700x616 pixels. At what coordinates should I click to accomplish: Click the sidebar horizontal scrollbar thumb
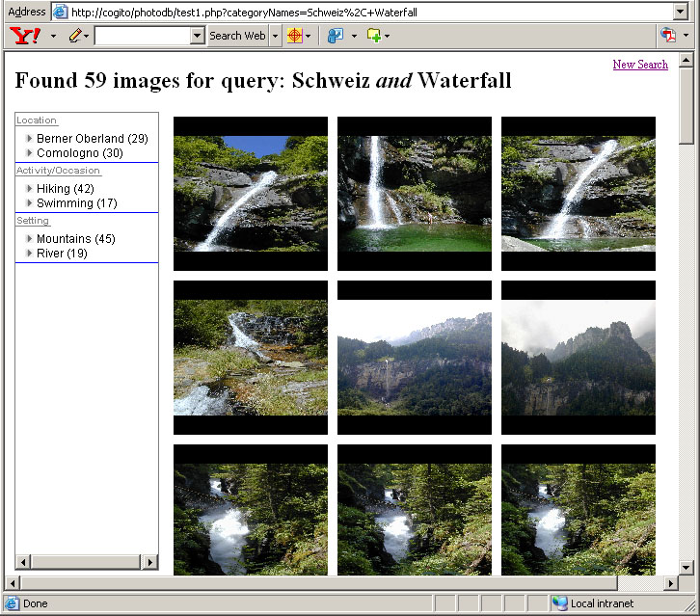pyautogui.click(x=86, y=562)
